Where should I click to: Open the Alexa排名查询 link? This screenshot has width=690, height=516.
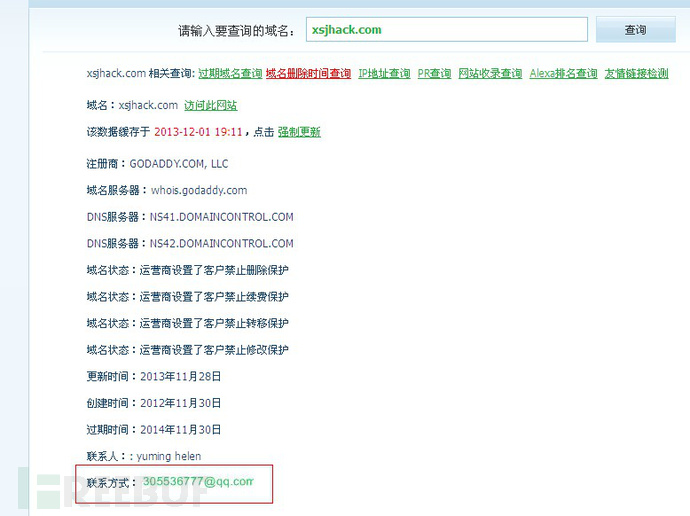[563, 73]
